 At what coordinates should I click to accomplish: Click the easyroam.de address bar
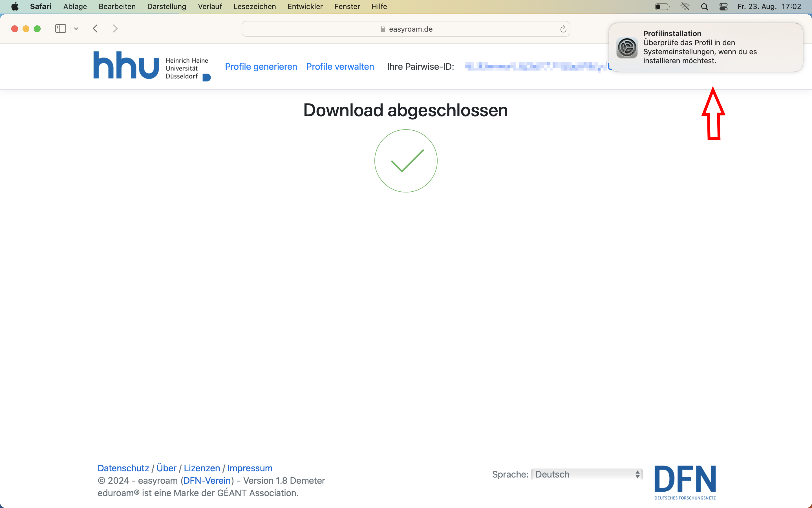click(406, 29)
